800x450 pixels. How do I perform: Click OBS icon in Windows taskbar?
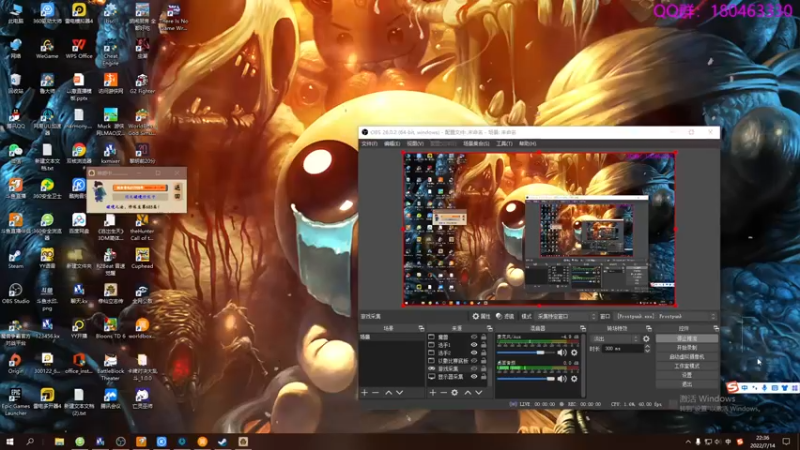click(120, 441)
